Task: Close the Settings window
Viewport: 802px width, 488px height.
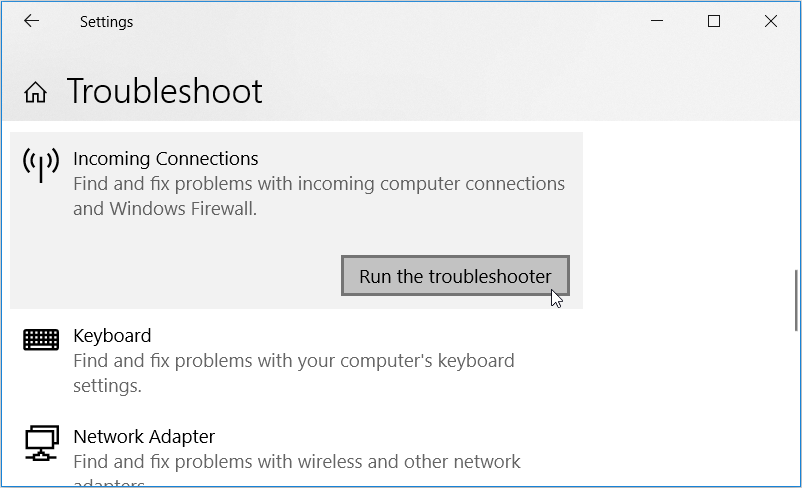Action: 771,21
